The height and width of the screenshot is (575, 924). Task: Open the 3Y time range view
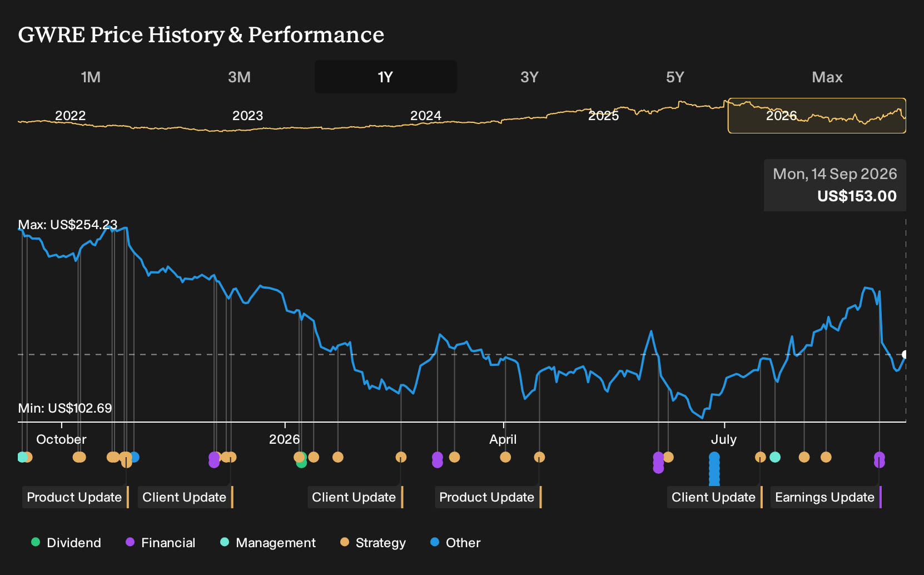[x=529, y=77]
